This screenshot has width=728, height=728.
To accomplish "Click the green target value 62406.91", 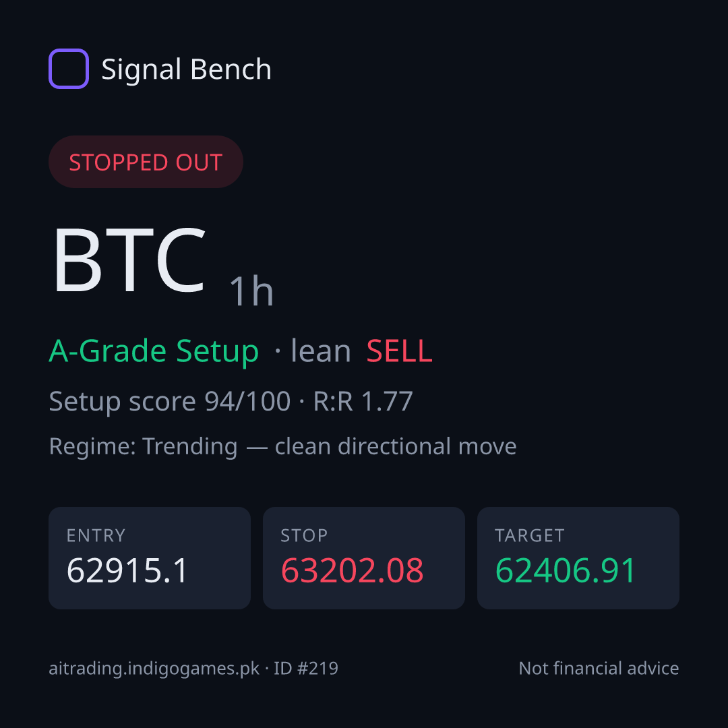I will click(566, 571).
